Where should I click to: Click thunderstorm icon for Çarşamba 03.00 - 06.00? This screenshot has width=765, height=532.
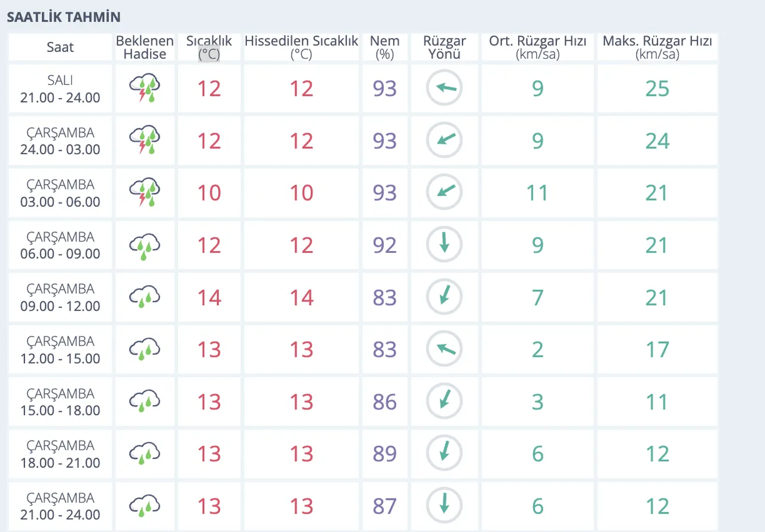click(145, 193)
